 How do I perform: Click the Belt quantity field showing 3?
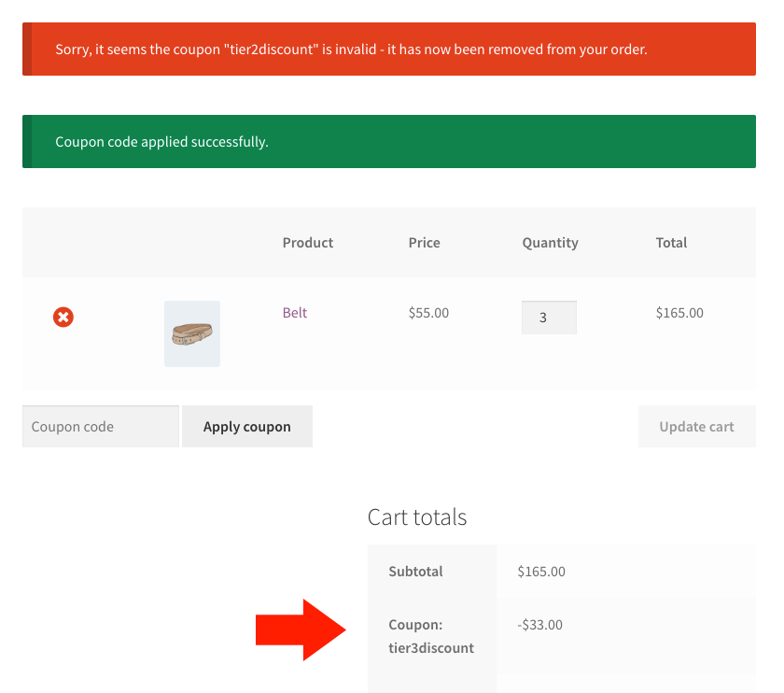(549, 318)
